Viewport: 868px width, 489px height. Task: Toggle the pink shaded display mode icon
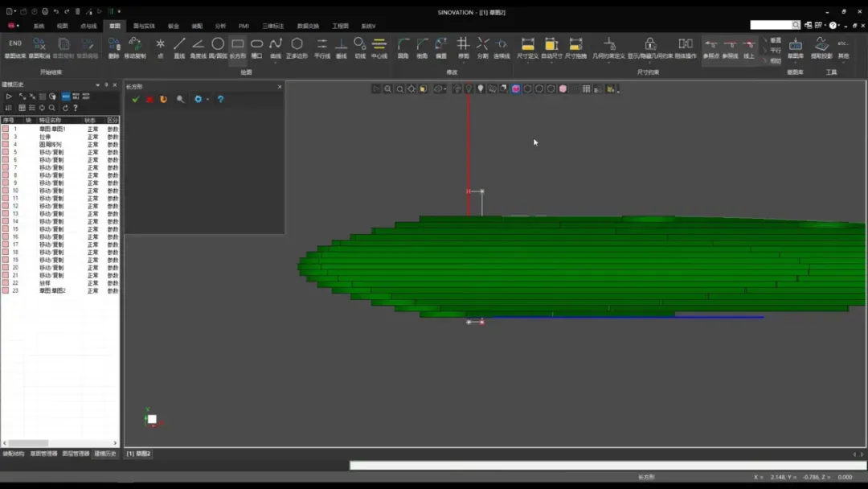click(x=563, y=88)
